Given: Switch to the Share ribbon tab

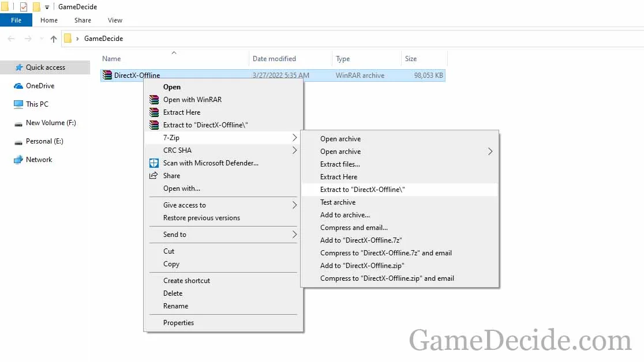Looking at the screenshot, I should [83, 20].
